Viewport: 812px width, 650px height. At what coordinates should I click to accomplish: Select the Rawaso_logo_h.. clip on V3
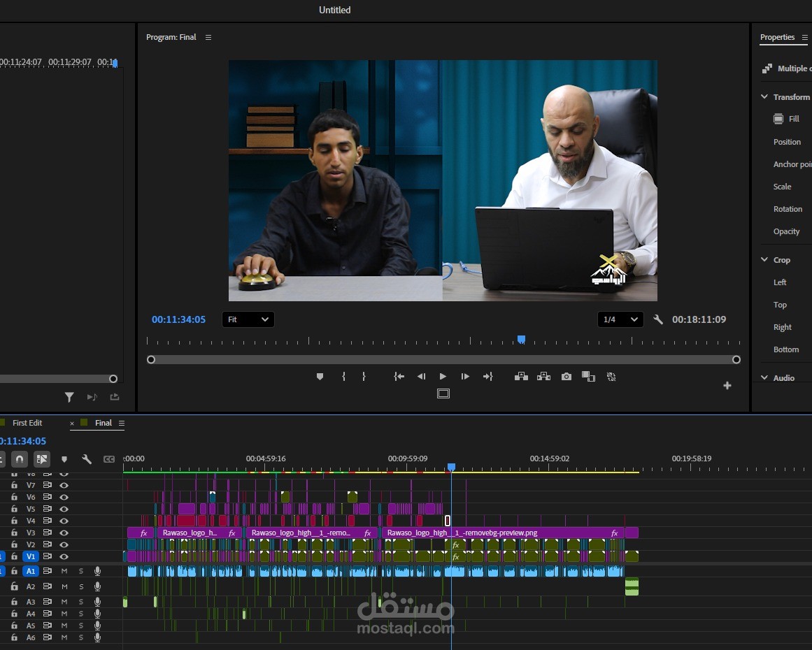tap(200, 533)
